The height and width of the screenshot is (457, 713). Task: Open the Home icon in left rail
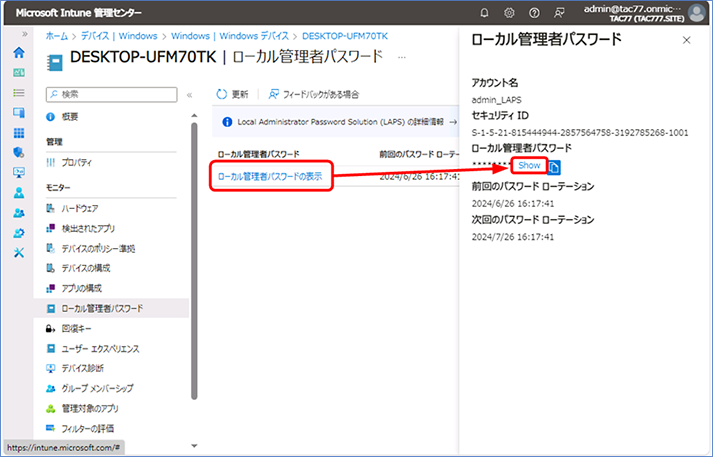pyautogui.click(x=19, y=52)
